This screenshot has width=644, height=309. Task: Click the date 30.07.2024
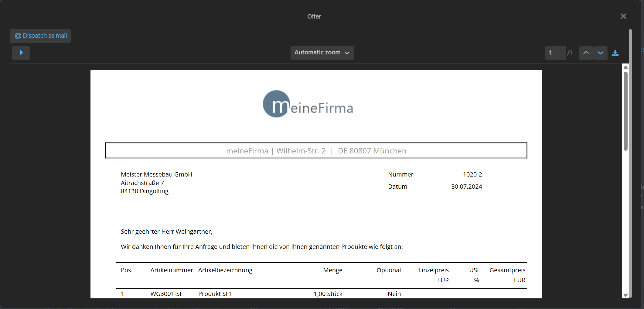click(466, 187)
